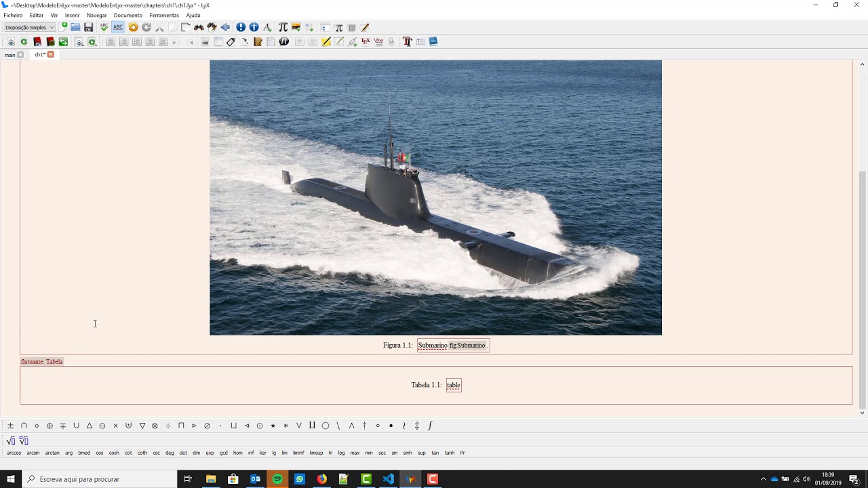Update the document output (green refresh icon)
This screenshot has width=868, height=488.
[24, 41]
